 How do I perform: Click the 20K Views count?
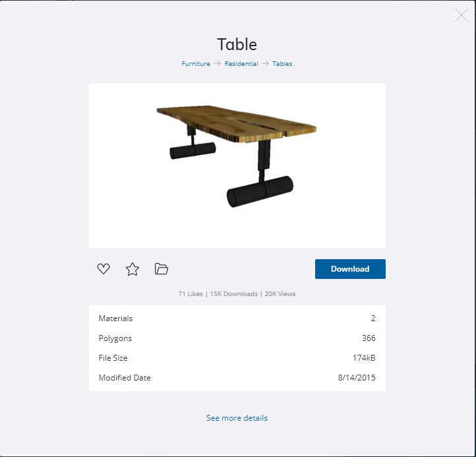[280, 294]
